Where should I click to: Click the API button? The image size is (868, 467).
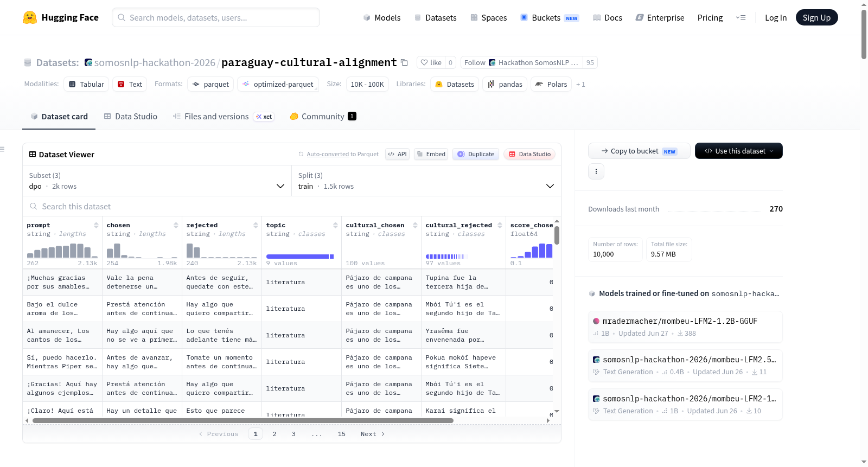[397, 154]
